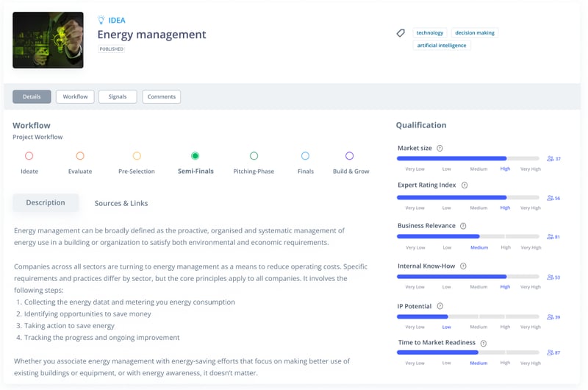Screen dimensions: 588x390
Task: Switch to the Workflow tab
Action: (75, 96)
